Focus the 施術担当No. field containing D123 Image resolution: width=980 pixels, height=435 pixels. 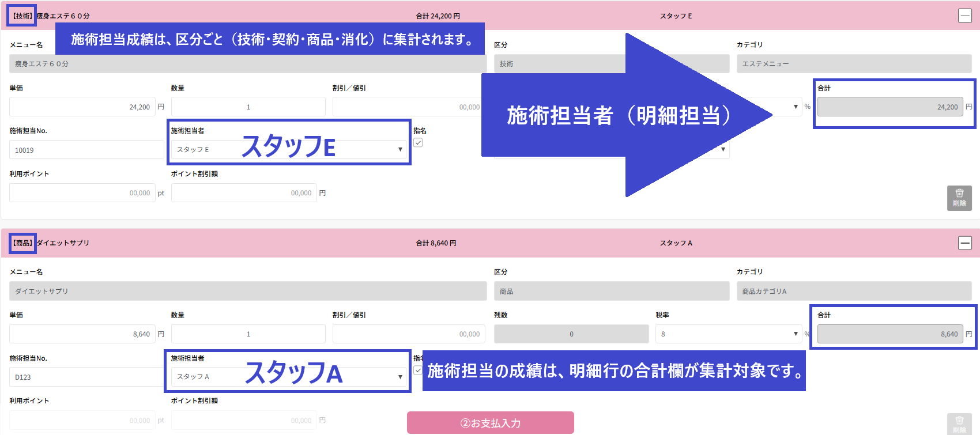(86, 377)
